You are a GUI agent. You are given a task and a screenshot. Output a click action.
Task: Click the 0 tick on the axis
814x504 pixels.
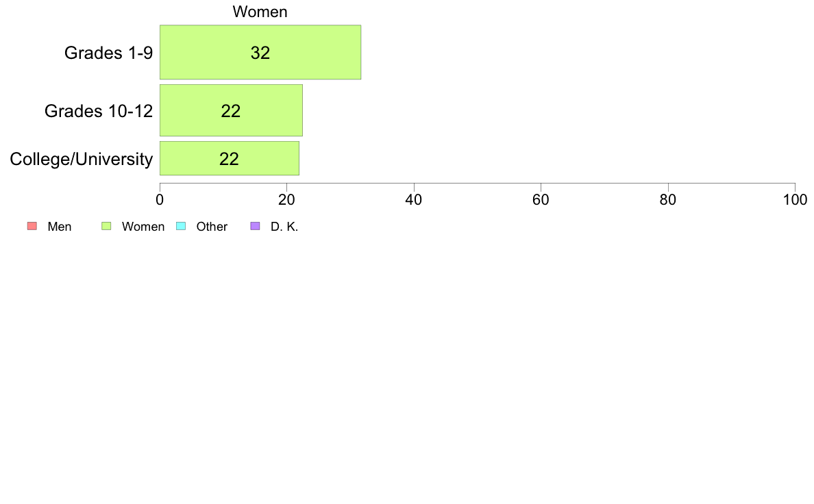click(x=160, y=200)
